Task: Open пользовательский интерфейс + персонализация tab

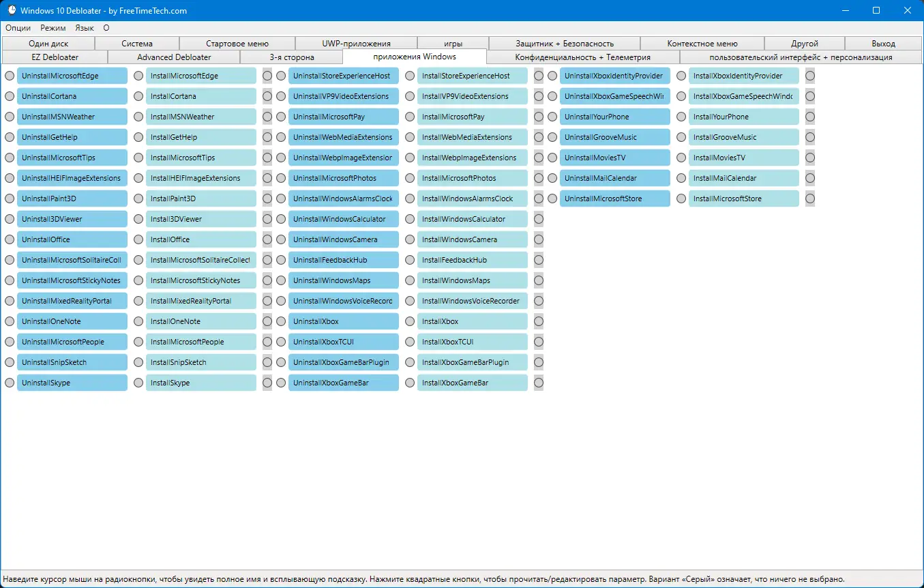Action: pos(801,57)
